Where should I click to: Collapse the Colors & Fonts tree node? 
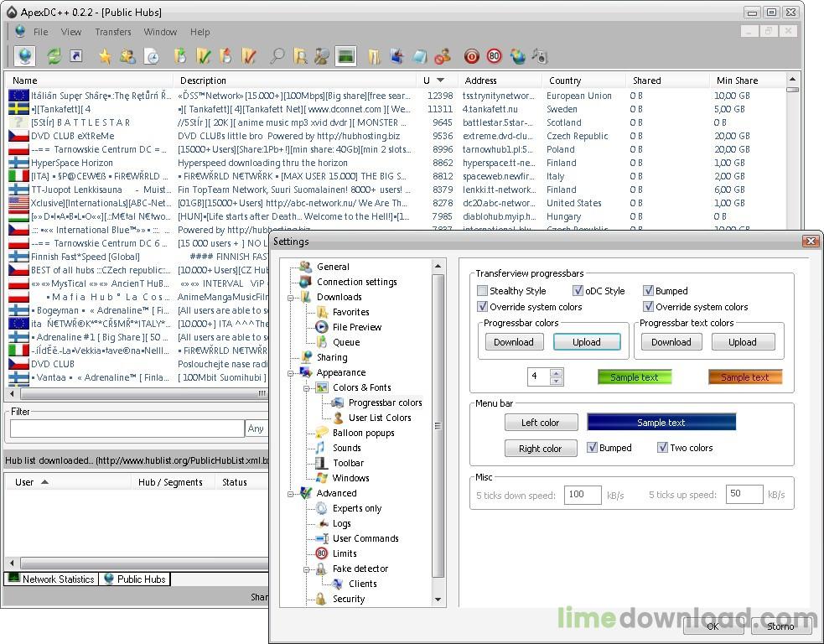tap(307, 387)
